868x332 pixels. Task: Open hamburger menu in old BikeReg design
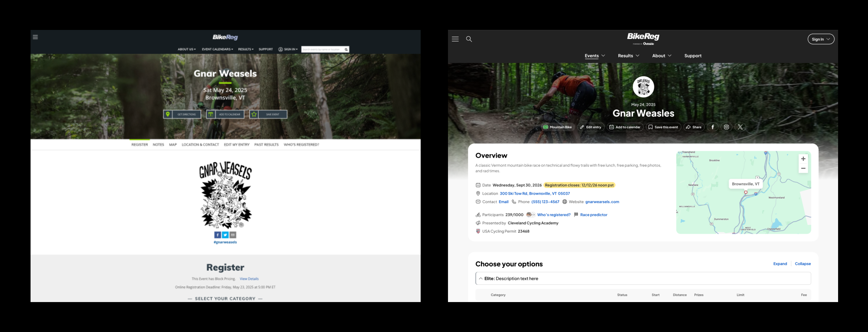(x=35, y=37)
